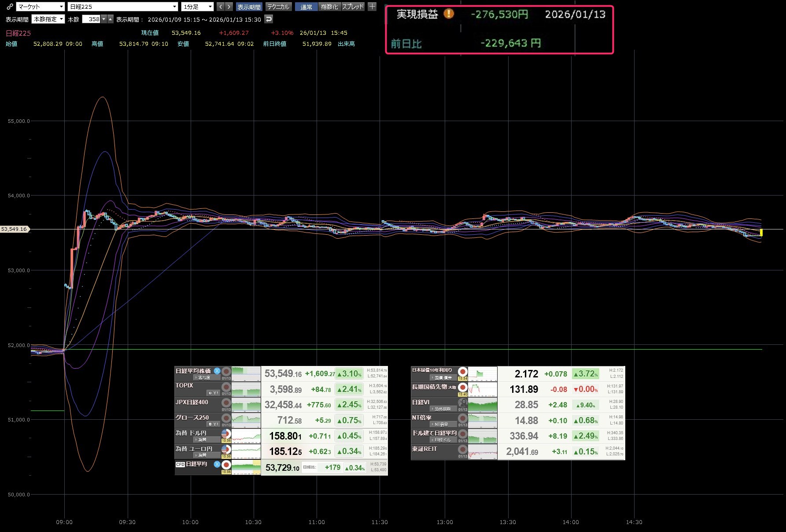Select the 表示期間 tab button
The width and height of the screenshot is (786, 532).
click(x=249, y=7)
